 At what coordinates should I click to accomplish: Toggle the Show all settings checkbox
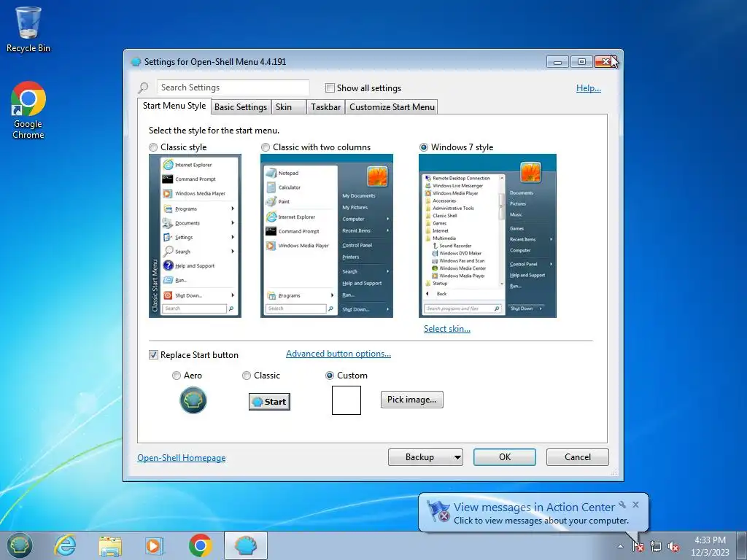[x=330, y=87]
